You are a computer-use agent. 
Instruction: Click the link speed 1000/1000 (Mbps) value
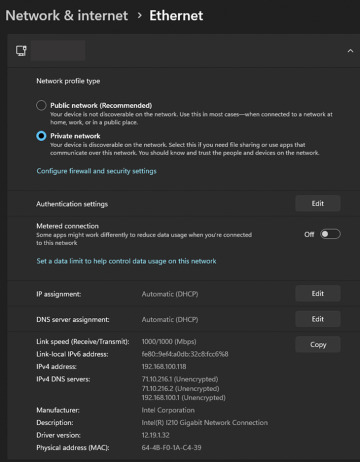coord(169,342)
